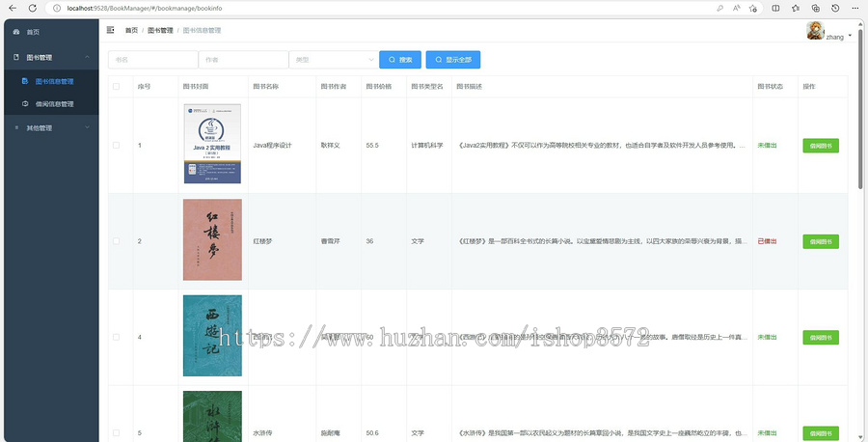This screenshot has width=868, height=442.
Task: Check the checkbox for row 4
Action: [x=117, y=337]
